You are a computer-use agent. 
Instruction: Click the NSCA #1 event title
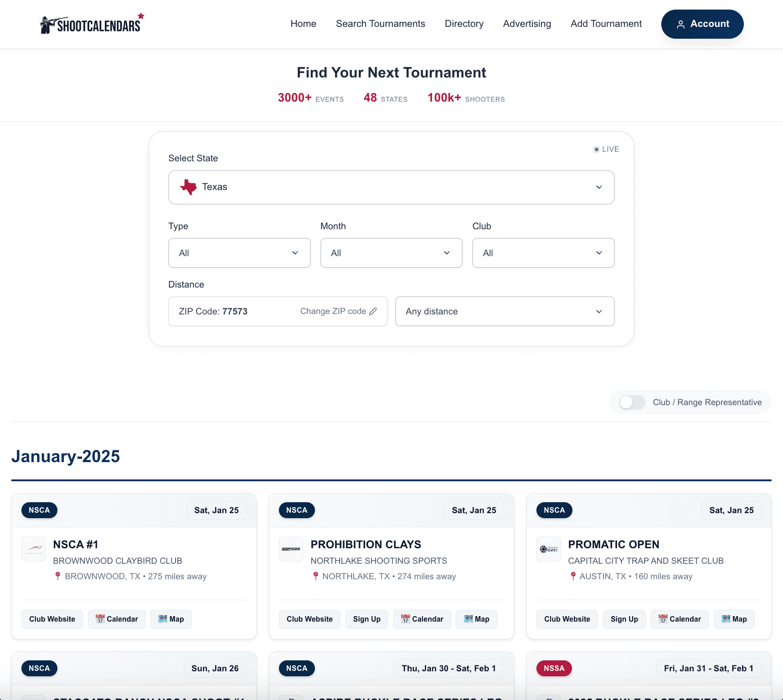[76, 545]
